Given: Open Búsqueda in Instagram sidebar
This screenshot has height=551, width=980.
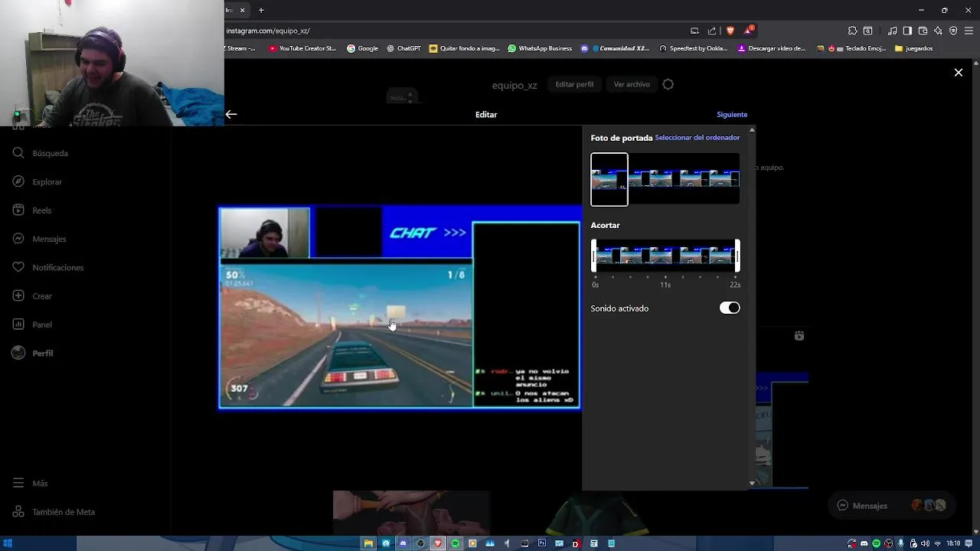Looking at the screenshot, I should pyautogui.click(x=41, y=153).
